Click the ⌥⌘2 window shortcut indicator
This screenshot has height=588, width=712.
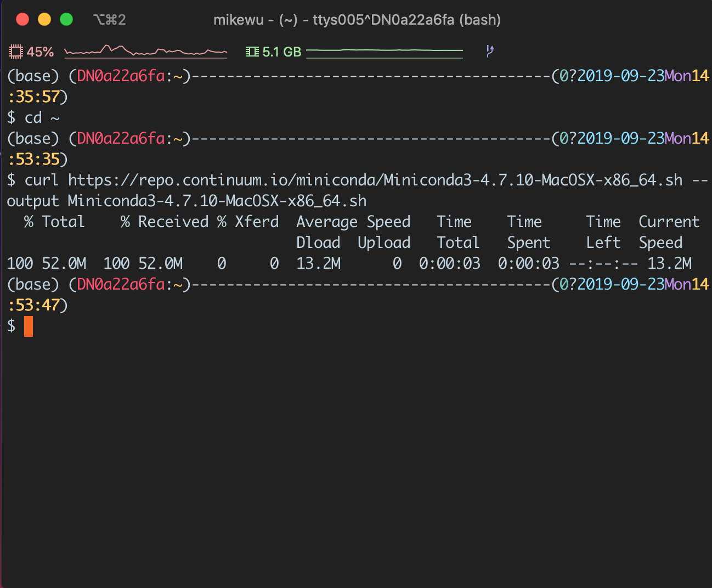[109, 19]
